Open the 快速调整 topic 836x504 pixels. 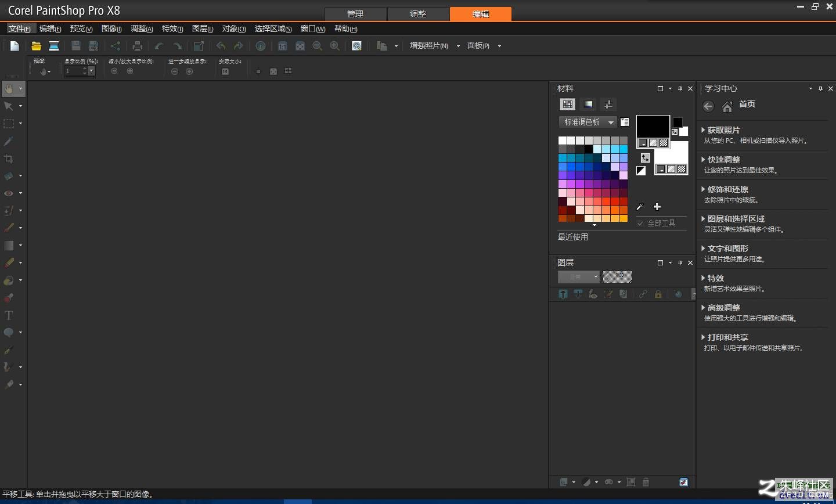coord(723,160)
